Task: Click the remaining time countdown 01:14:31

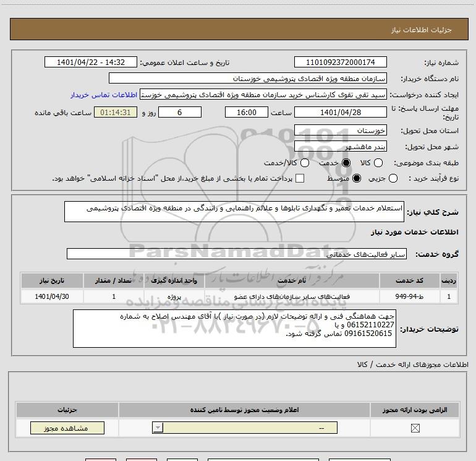Action: 116,112
